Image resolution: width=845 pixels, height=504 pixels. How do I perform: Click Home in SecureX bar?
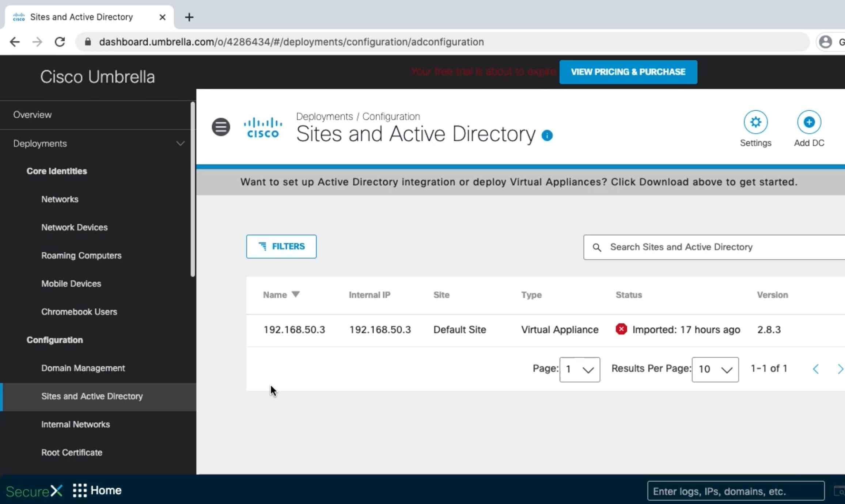[106, 490]
